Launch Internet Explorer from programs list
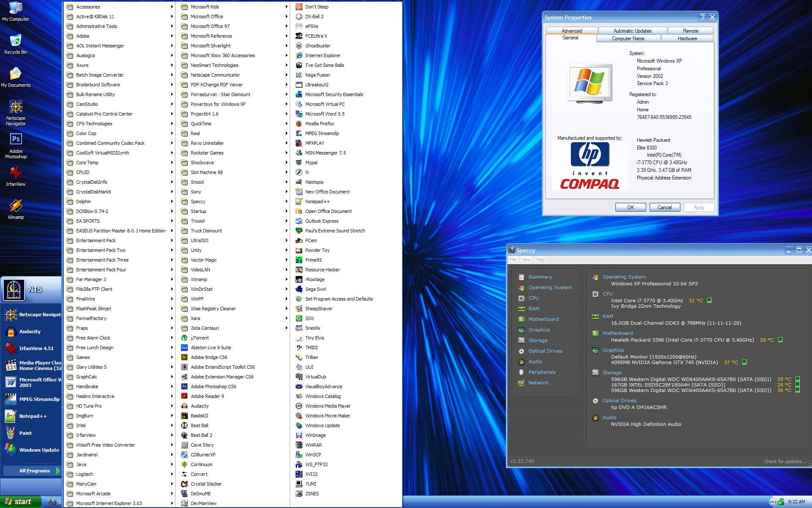 (x=323, y=55)
